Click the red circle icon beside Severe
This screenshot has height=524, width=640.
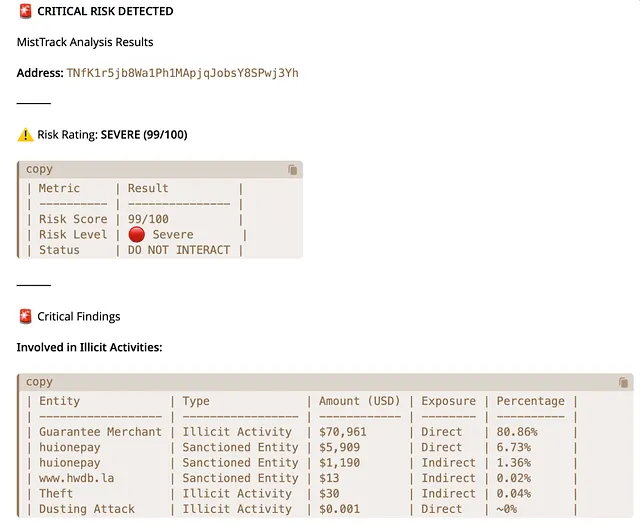[137, 234]
